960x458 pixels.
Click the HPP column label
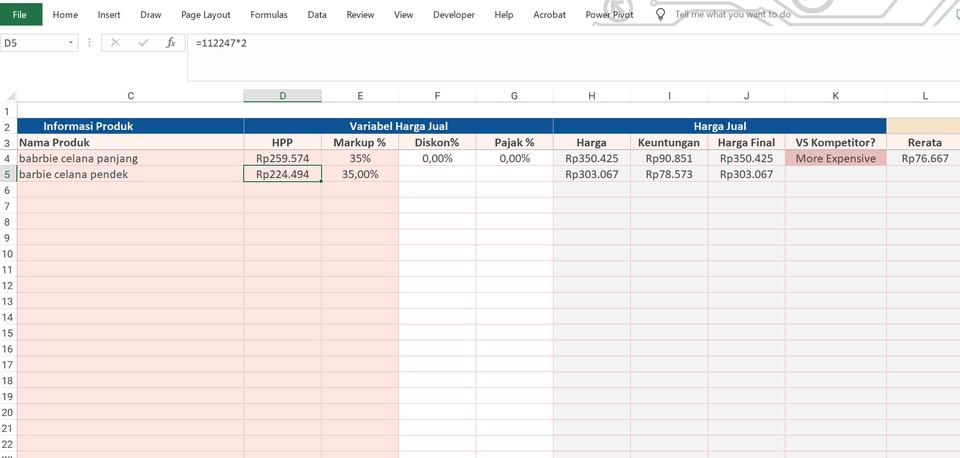point(282,142)
